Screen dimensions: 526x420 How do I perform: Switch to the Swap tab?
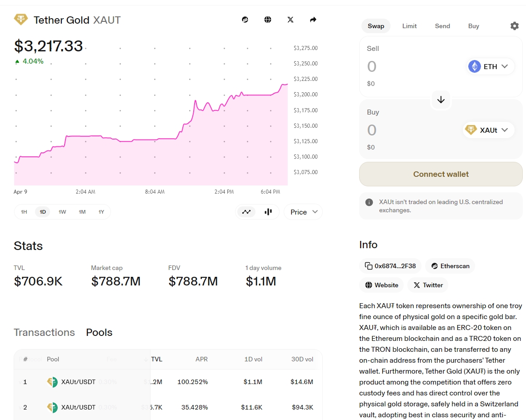(376, 26)
